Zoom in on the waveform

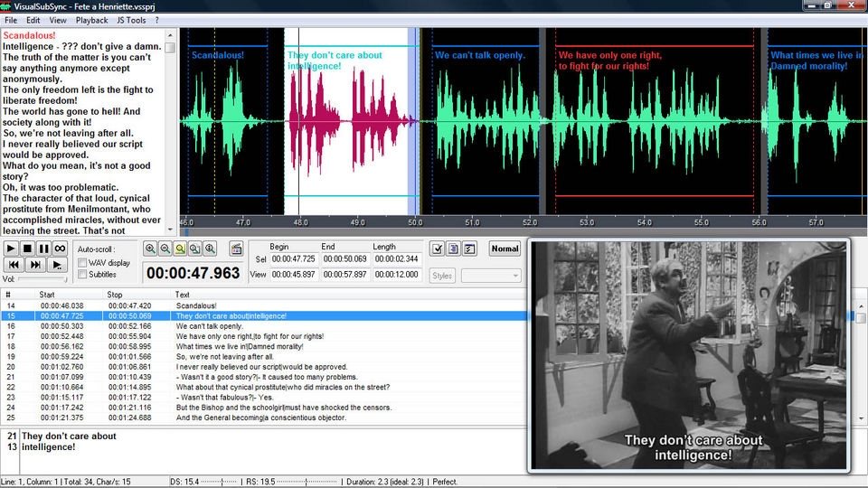150,249
